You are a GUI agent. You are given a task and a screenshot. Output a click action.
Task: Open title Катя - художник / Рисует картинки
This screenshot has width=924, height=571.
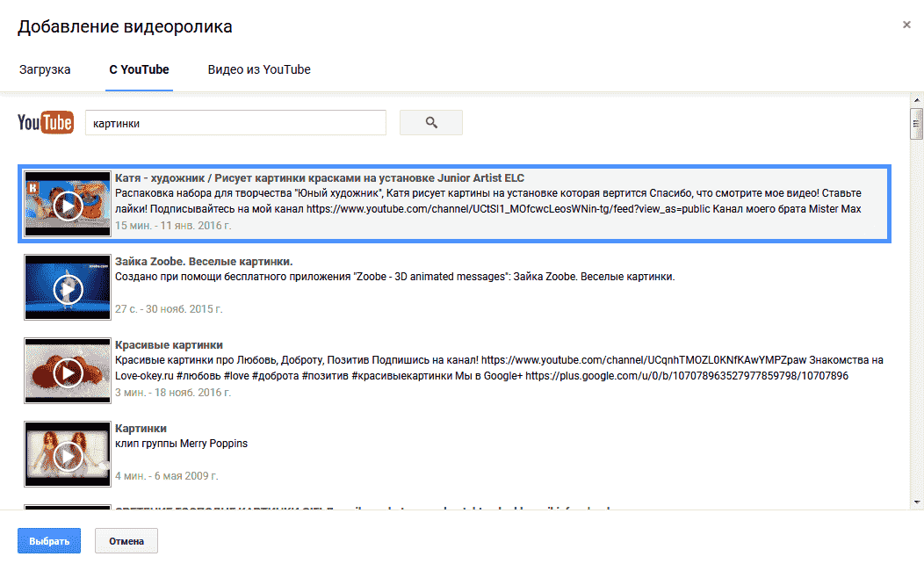click(320, 178)
